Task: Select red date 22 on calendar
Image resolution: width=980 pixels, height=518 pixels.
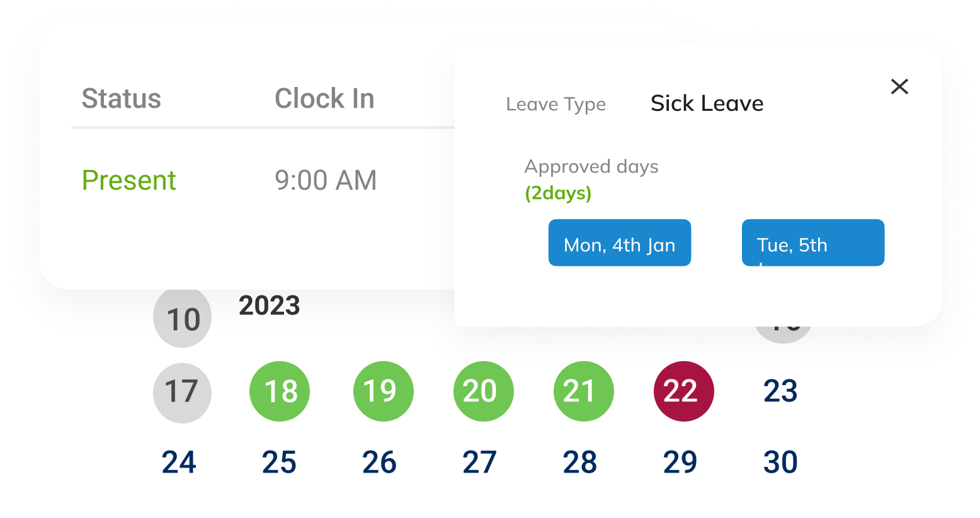Action: pyautogui.click(x=683, y=391)
